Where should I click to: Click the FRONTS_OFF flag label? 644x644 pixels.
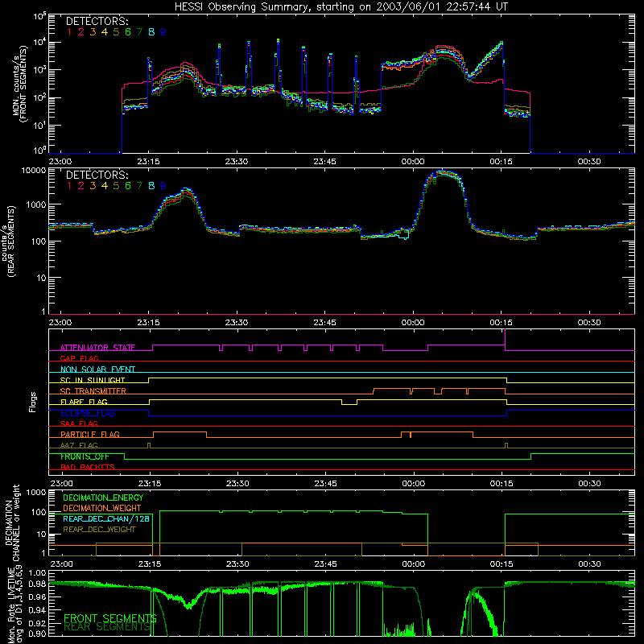[85, 456]
